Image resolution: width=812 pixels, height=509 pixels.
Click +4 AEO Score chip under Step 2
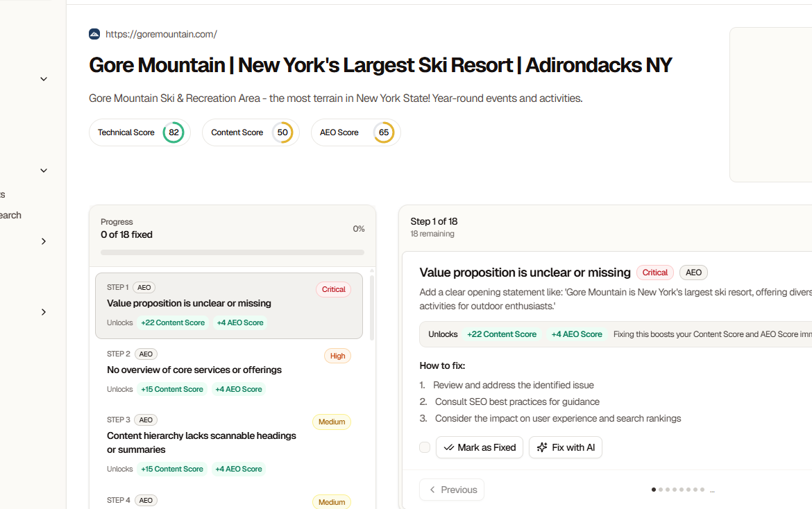coord(239,389)
